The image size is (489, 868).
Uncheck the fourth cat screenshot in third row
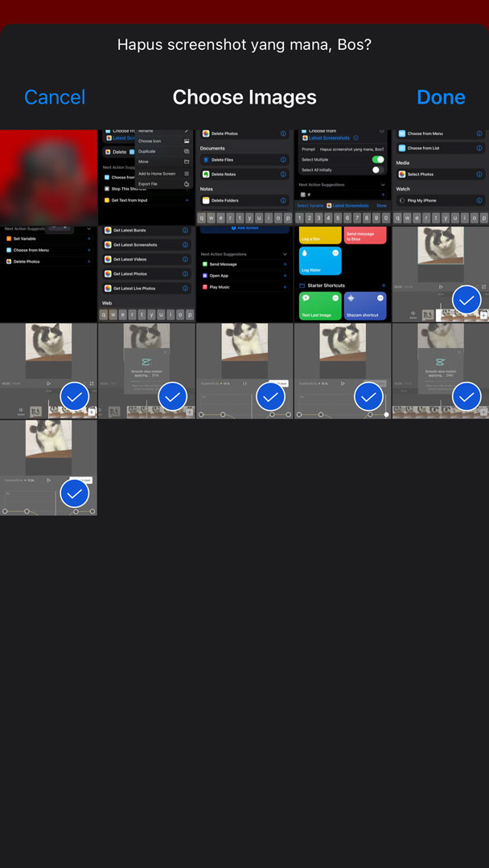(x=369, y=396)
